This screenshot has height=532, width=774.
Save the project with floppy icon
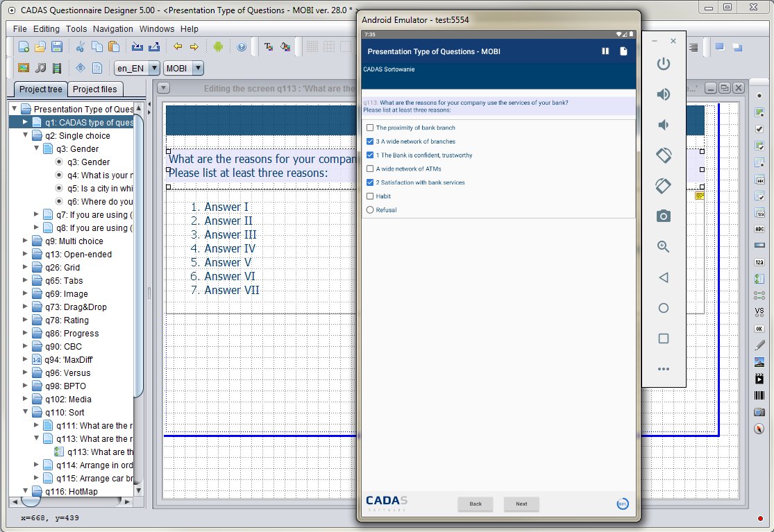tap(57, 47)
